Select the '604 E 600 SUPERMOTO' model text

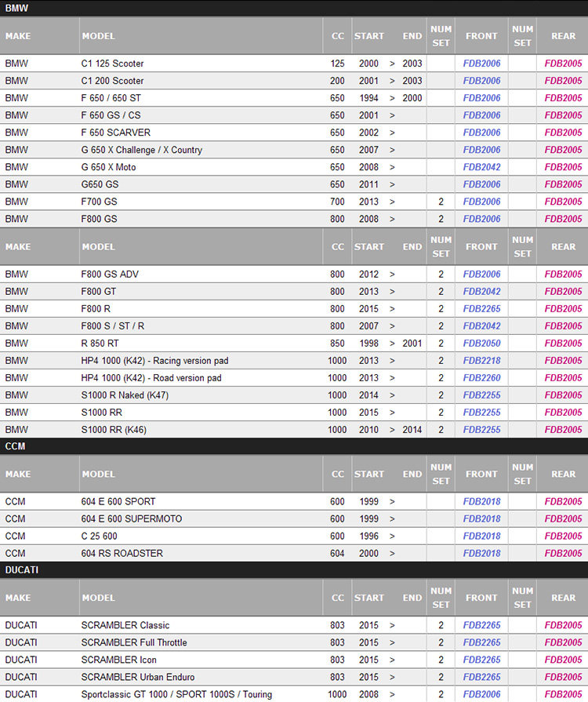pos(132,519)
